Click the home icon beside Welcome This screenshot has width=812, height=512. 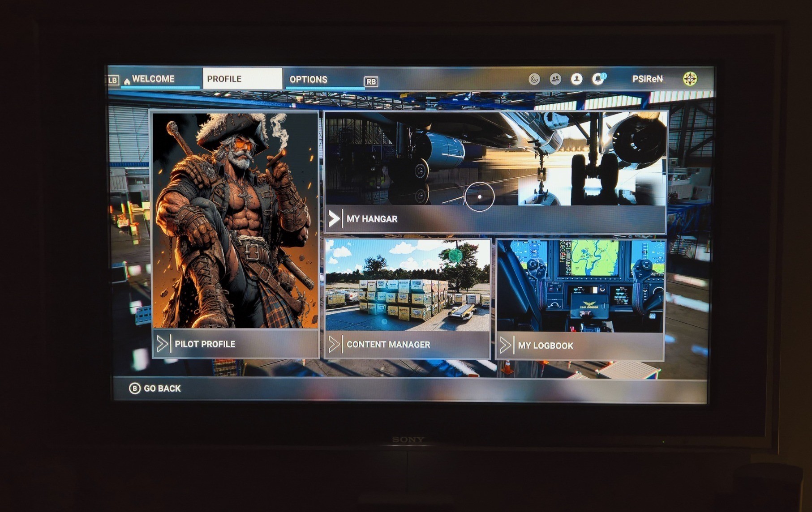pos(127,81)
